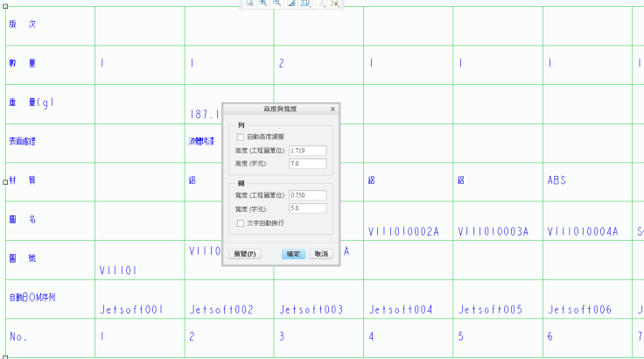644x359 pixels.
Task: Select the Jetsoft004 table cell
Action: coord(401,310)
